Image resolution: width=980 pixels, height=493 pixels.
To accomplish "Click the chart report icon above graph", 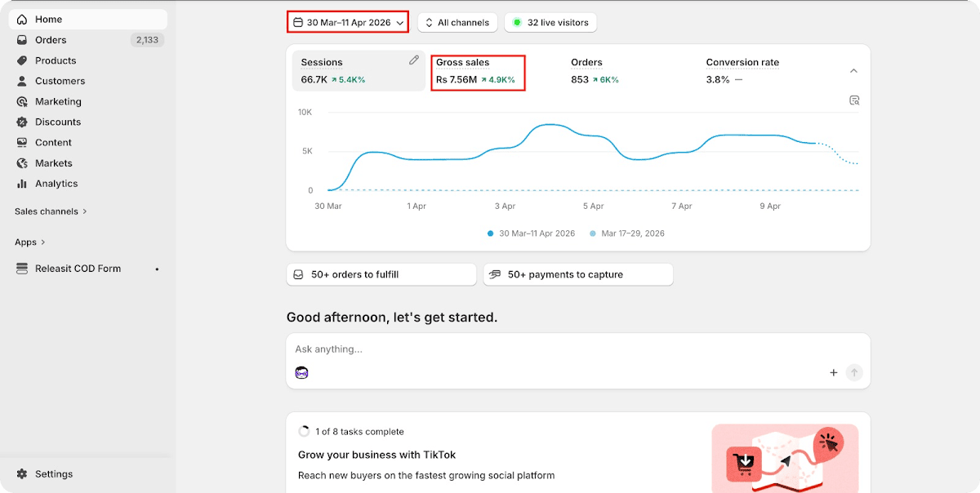I will click(x=854, y=100).
